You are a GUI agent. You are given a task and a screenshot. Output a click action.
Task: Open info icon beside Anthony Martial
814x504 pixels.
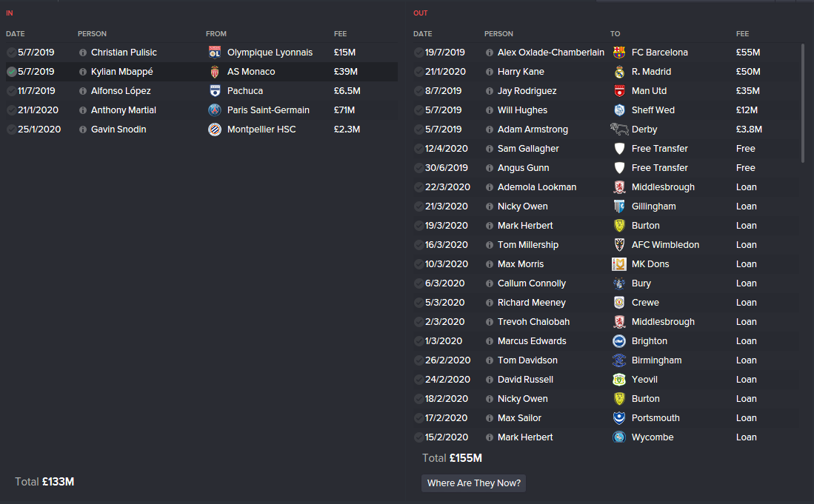click(83, 110)
